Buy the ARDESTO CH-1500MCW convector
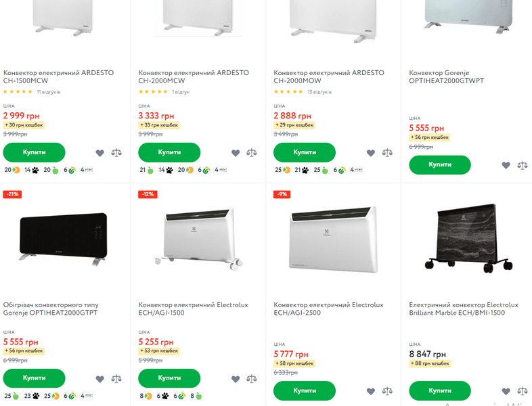The width and height of the screenshot is (532, 406). pyautogui.click(x=34, y=152)
